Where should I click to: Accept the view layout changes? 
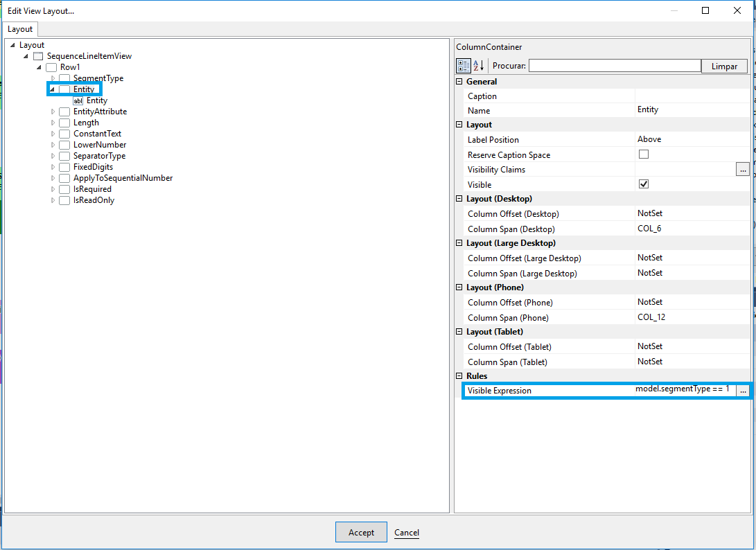[361, 532]
